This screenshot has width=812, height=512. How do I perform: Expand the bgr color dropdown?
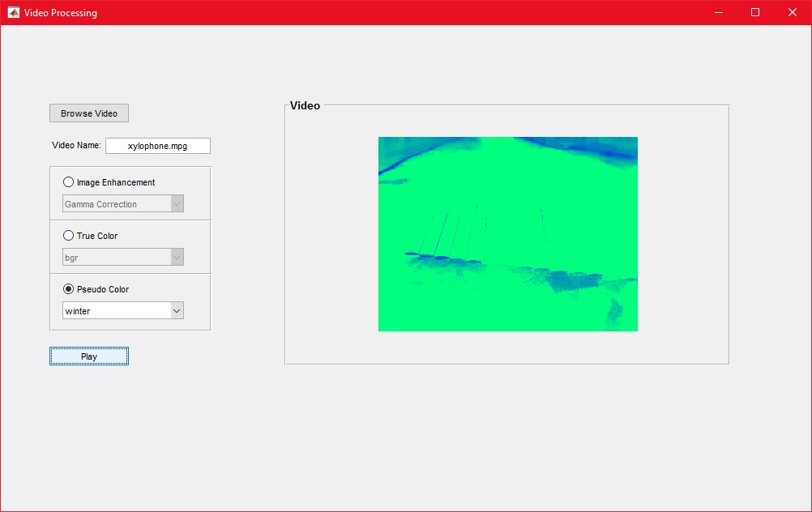coord(118,258)
